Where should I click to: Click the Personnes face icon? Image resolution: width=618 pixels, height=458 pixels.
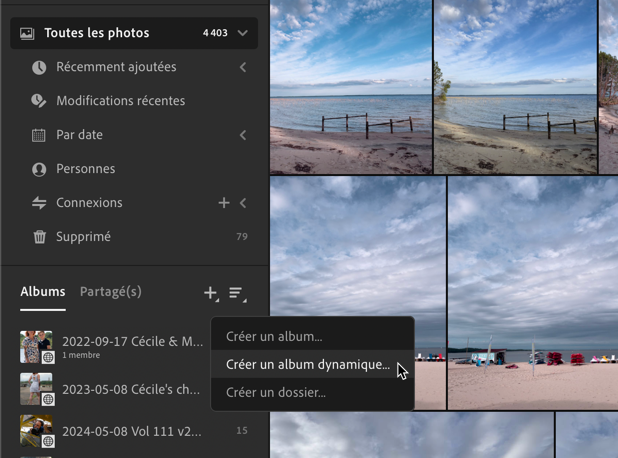[39, 169]
